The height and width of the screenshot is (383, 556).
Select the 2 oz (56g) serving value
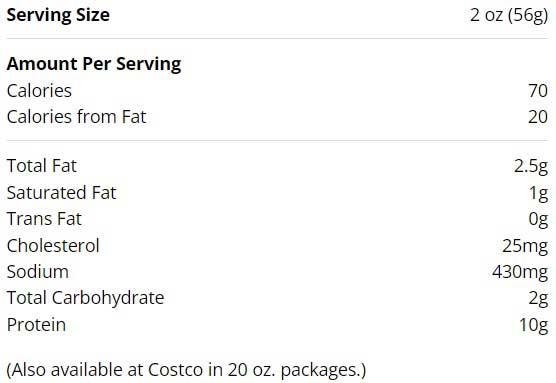click(x=509, y=15)
